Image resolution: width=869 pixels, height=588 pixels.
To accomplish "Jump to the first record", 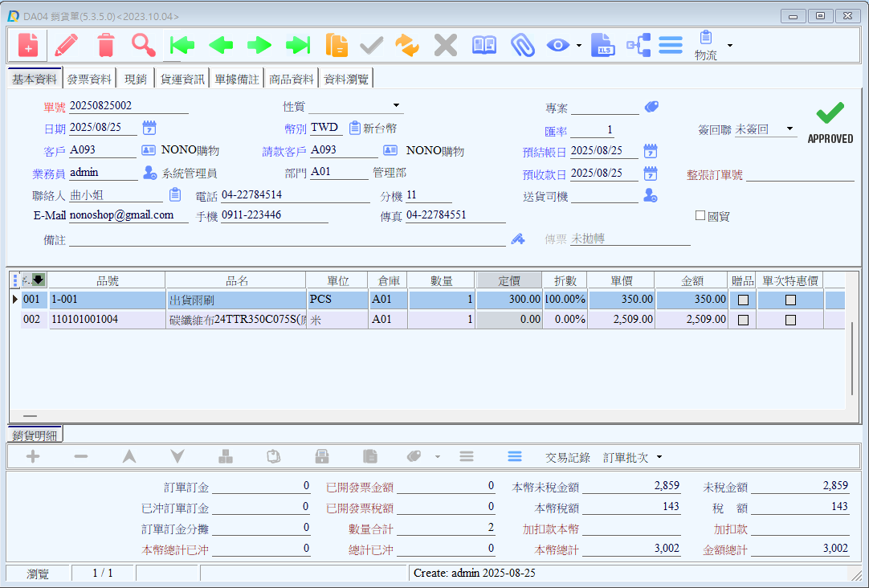I will click(x=182, y=45).
